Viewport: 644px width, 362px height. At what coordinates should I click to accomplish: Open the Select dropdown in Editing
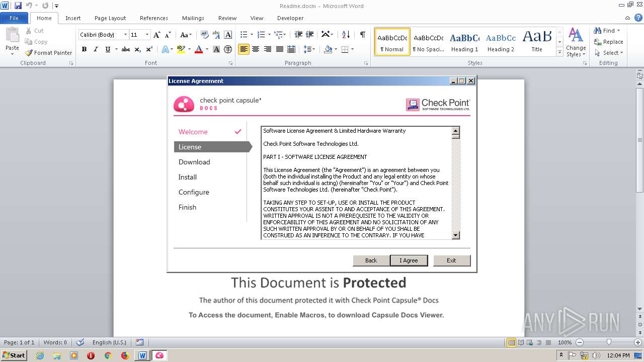[x=608, y=53]
